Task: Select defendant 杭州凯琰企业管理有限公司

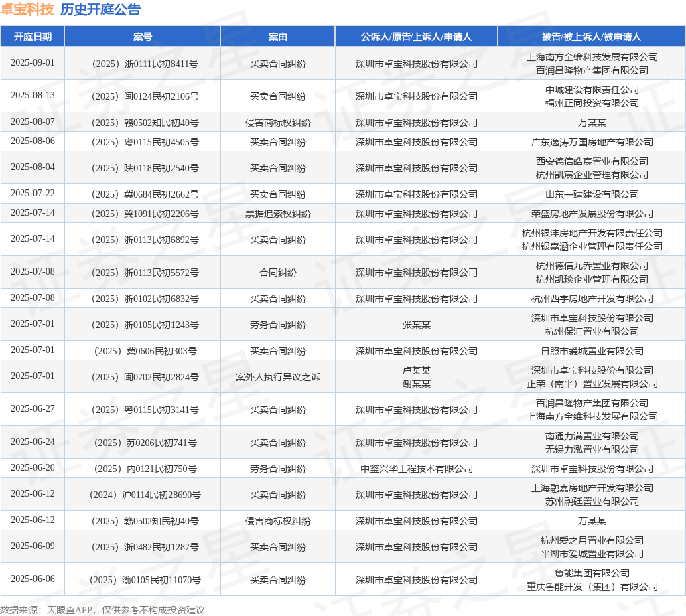Action: [x=592, y=279]
